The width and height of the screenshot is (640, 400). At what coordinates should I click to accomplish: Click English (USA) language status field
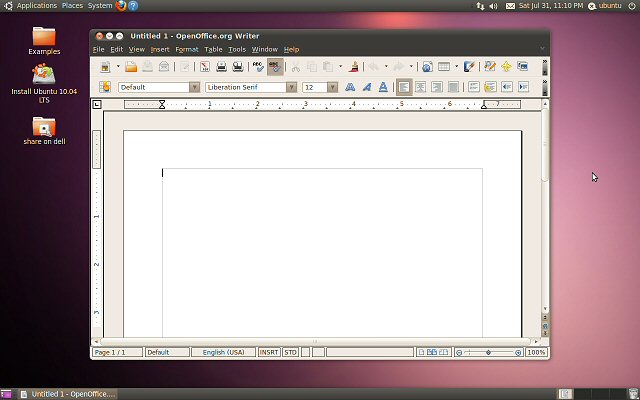tap(223, 352)
